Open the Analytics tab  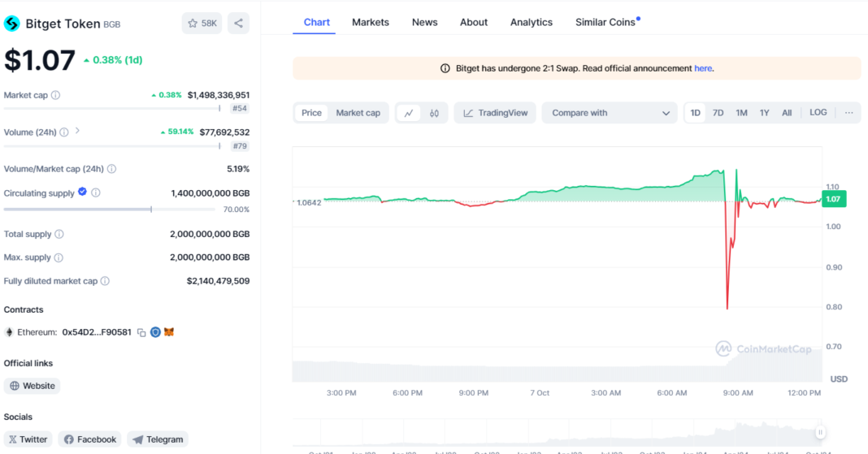click(532, 22)
